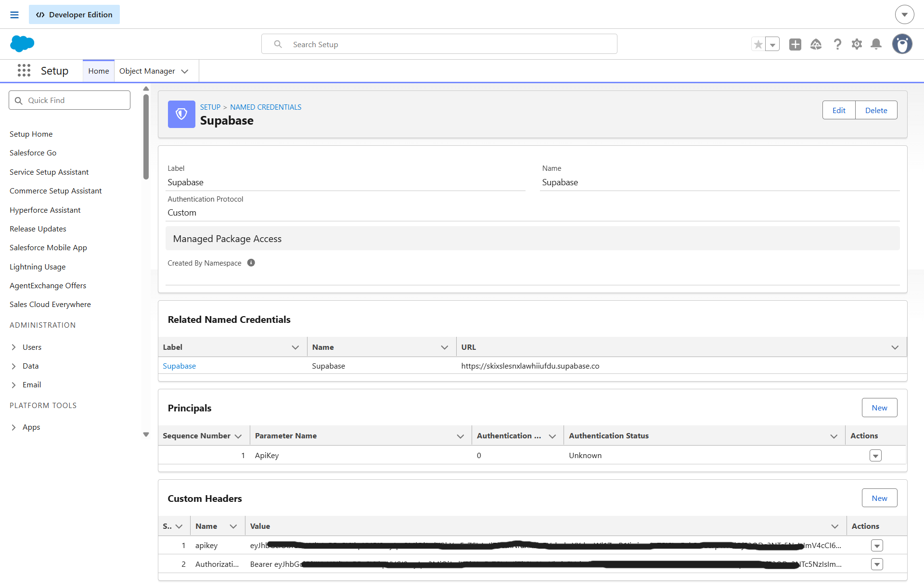Open the Favorites list dropdown arrow
The width and height of the screenshot is (924, 588).
coord(772,44)
